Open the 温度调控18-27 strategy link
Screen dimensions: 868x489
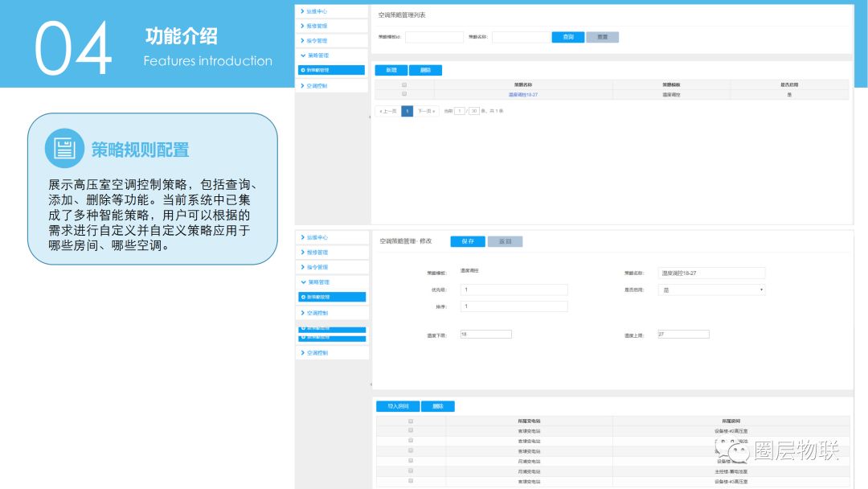pyautogui.click(x=523, y=95)
